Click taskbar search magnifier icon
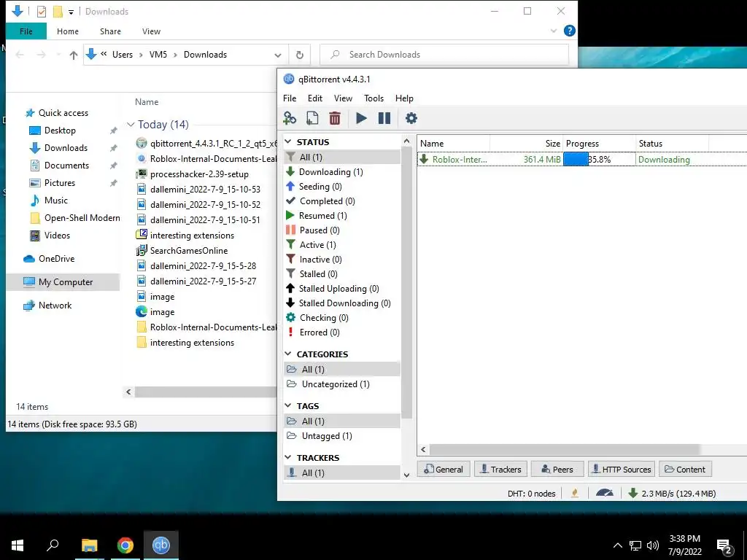 [x=53, y=545]
